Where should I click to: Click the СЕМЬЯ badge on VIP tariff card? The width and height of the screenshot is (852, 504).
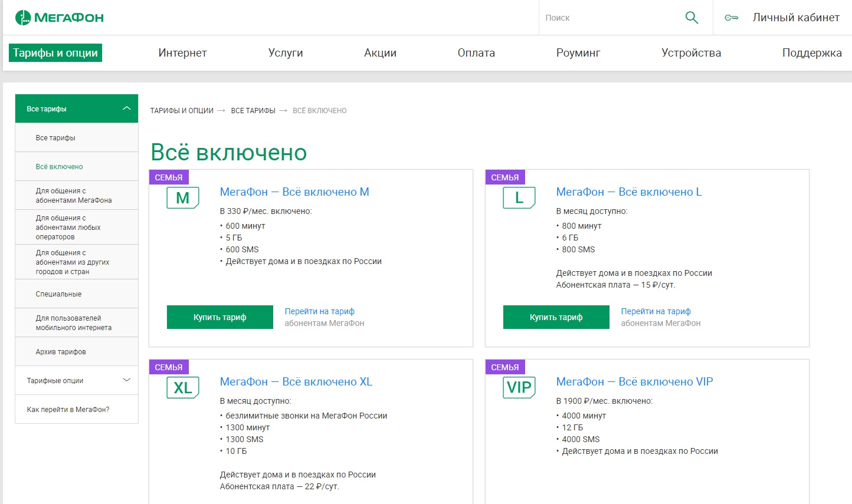(505, 367)
